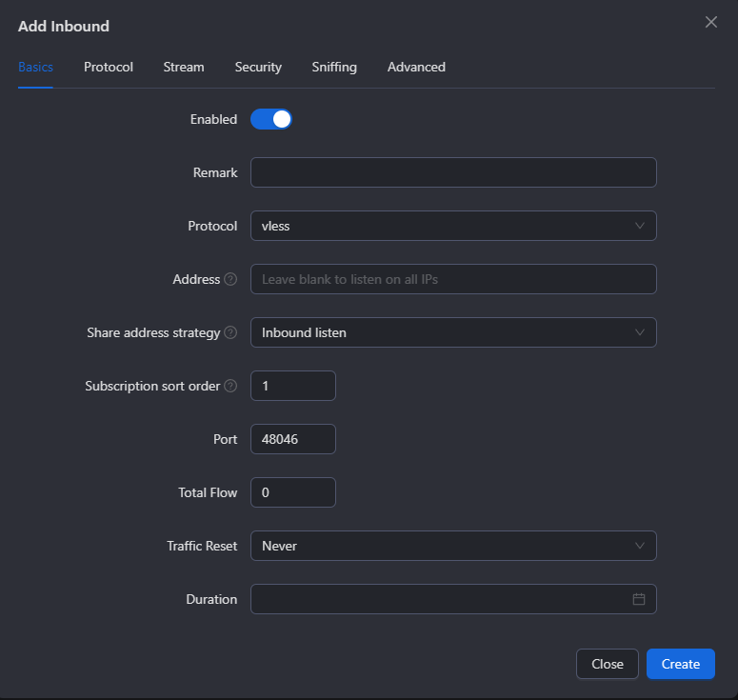Click the Address help question-mark icon
Image resolution: width=738 pixels, height=700 pixels.
(230, 279)
